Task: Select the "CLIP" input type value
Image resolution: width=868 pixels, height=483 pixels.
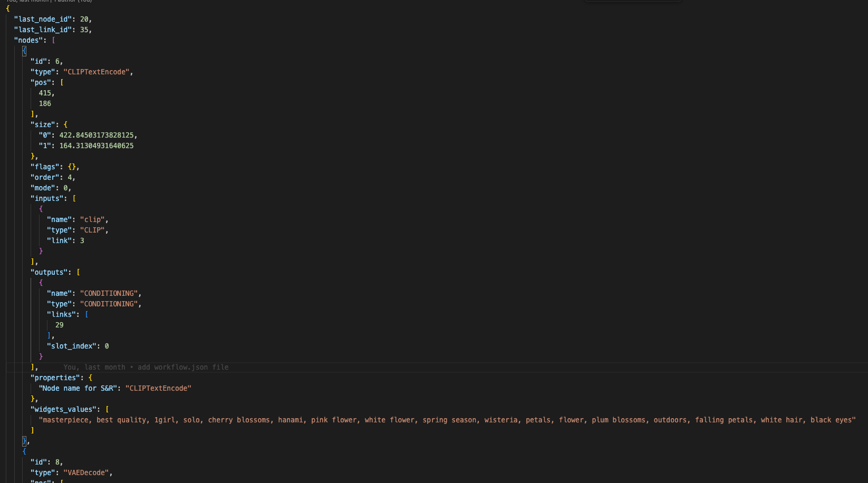Action: [93, 230]
